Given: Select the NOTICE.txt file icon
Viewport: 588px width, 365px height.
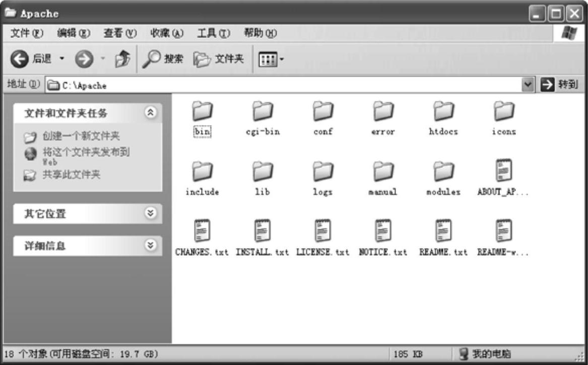Looking at the screenshot, I should pos(383,231).
